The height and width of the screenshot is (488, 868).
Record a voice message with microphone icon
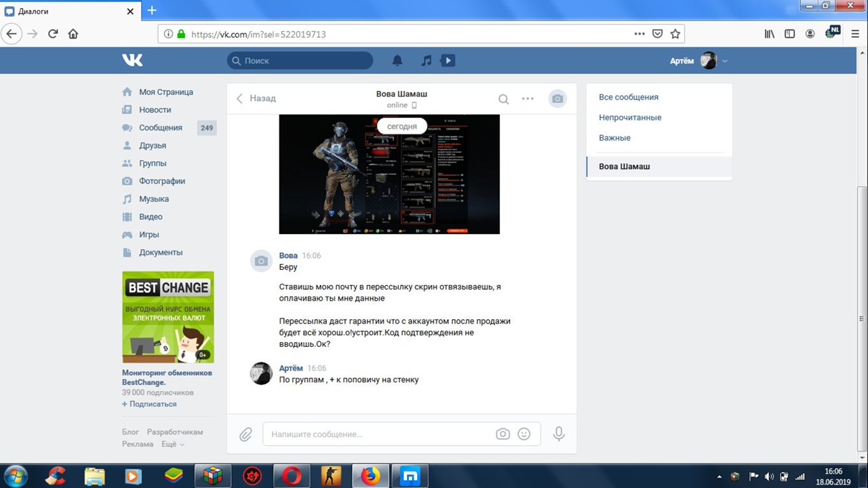[x=559, y=434]
